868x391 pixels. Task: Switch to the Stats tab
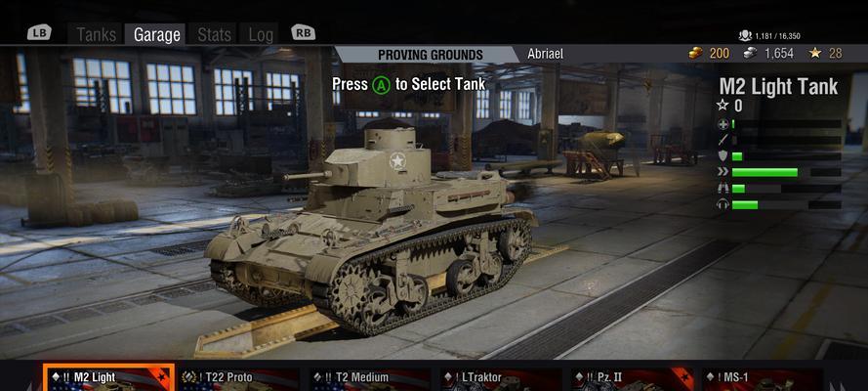click(214, 35)
